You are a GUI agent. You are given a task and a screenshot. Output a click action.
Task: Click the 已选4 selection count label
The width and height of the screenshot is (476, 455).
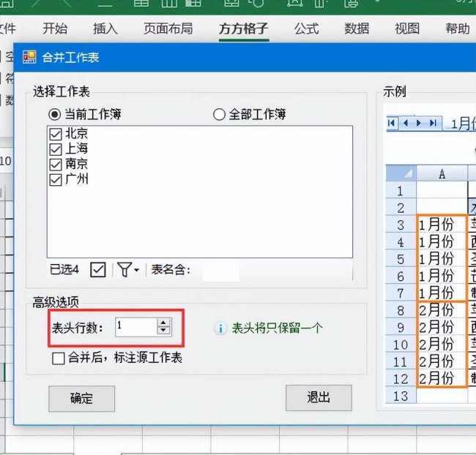[64, 269]
